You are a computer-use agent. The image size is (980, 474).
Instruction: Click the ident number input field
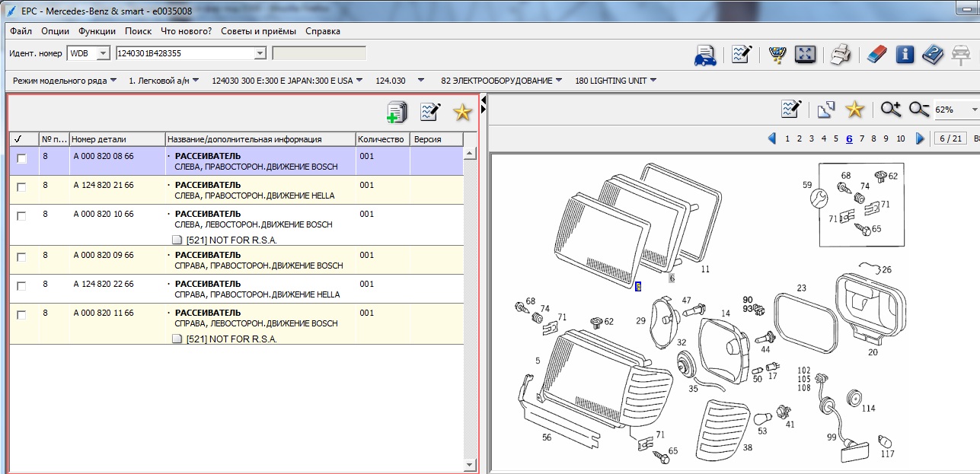(184, 53)
